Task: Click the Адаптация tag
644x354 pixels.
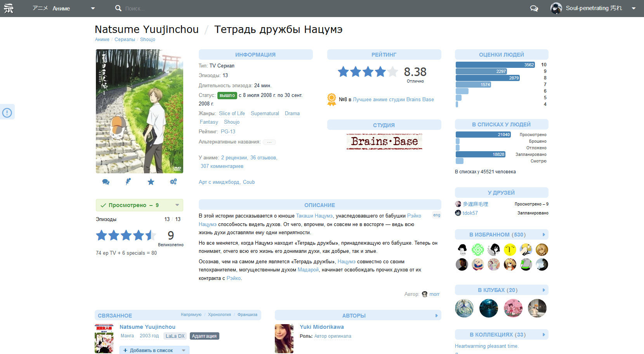Action: click(204, 336)
